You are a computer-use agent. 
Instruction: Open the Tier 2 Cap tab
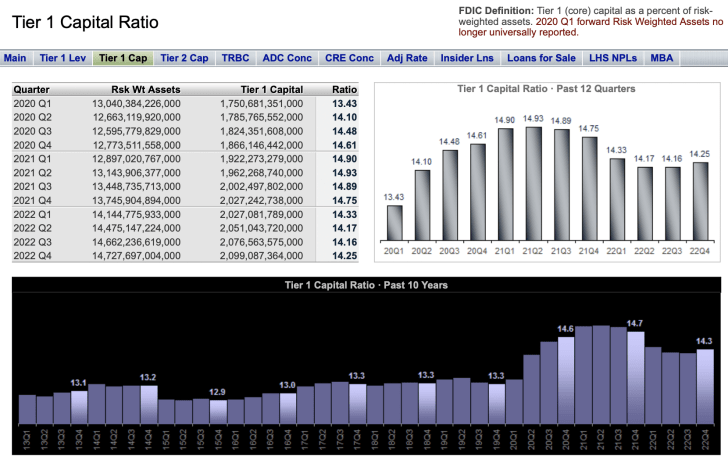[183, 58]
